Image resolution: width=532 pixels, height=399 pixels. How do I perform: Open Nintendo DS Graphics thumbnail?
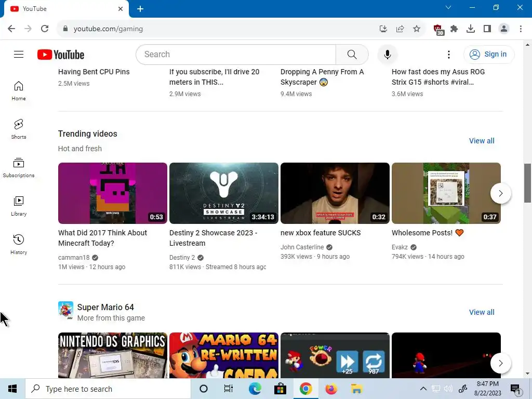113,355
